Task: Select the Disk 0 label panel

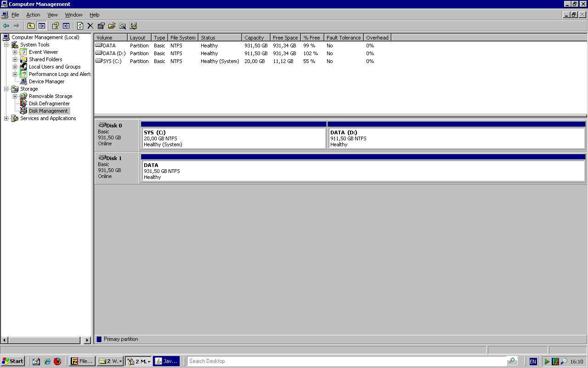Action: tap(117, 135)
